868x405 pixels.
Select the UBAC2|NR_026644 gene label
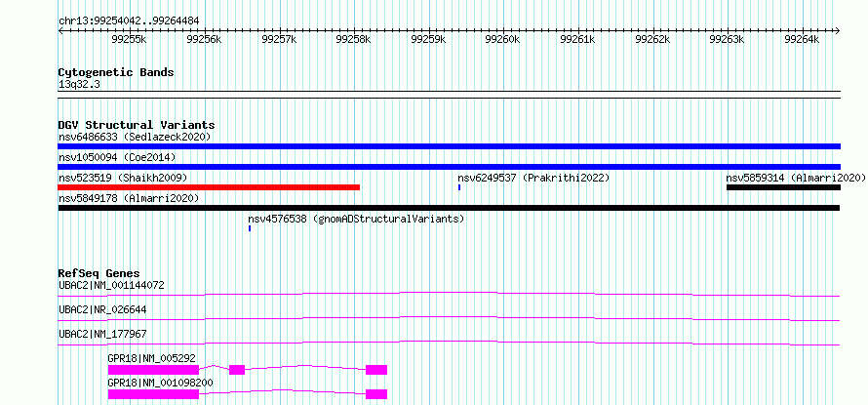pos(102,310)
